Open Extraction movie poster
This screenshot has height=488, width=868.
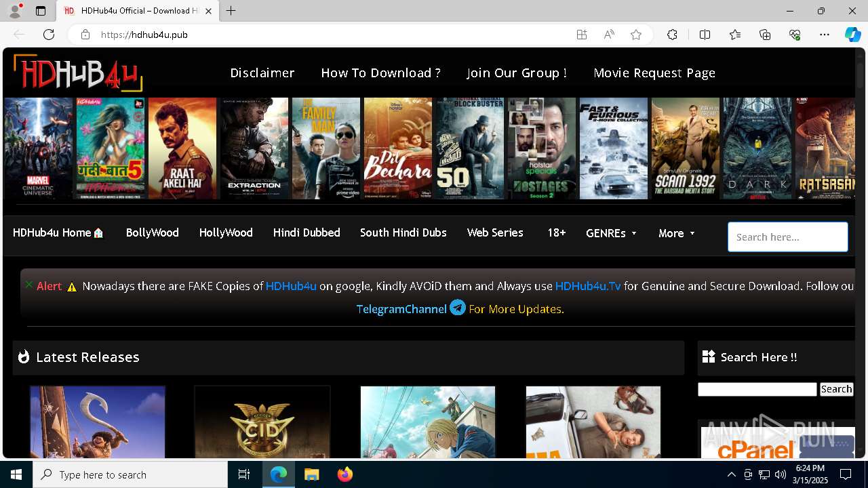(254, 148)
